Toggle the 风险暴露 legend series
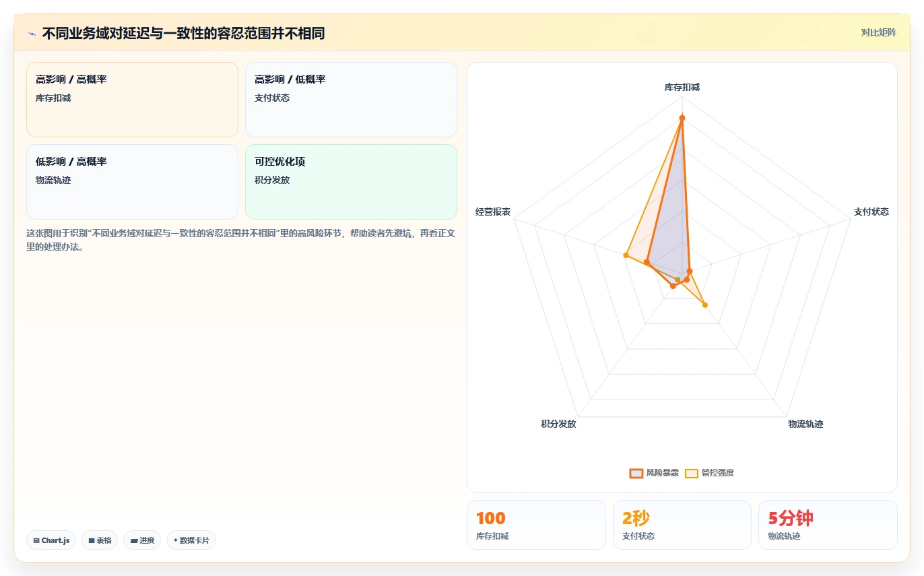Viewport: 924px width, 576px height. coord(654,473)
